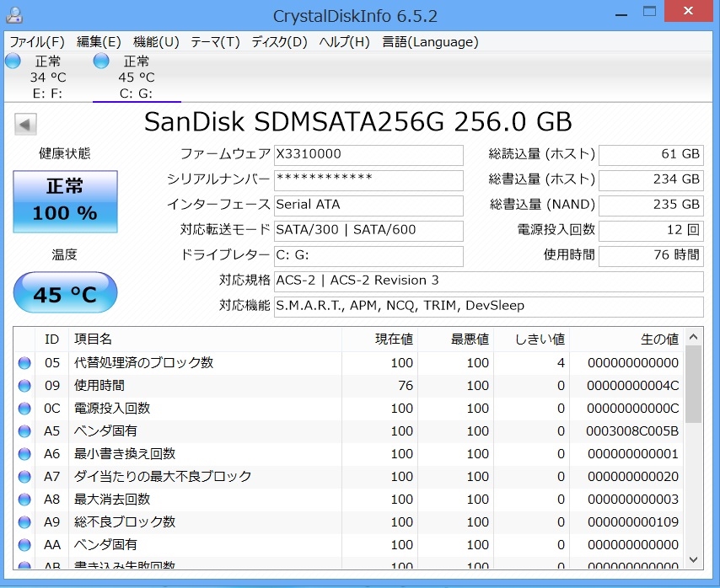The width and height of the screenshot is (720, 588).
Task: Open the テーマ(T) menu
Action: [215, 42]
